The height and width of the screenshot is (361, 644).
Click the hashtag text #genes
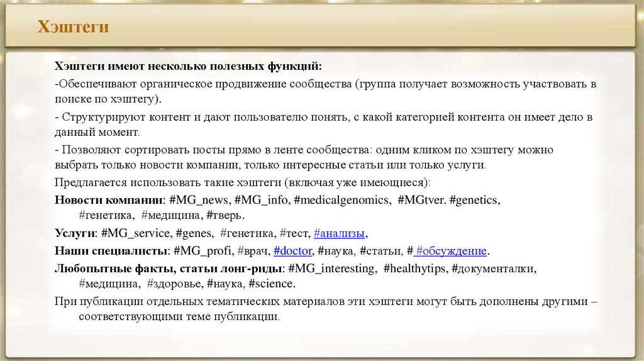[194, 233]
